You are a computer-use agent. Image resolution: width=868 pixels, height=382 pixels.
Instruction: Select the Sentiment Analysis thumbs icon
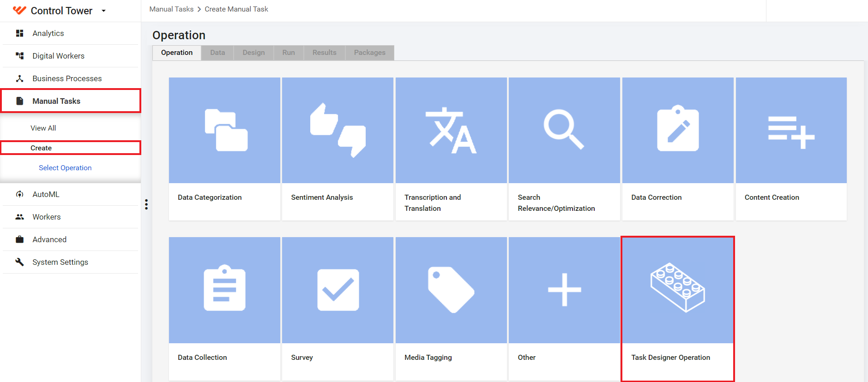pos(338,130)
